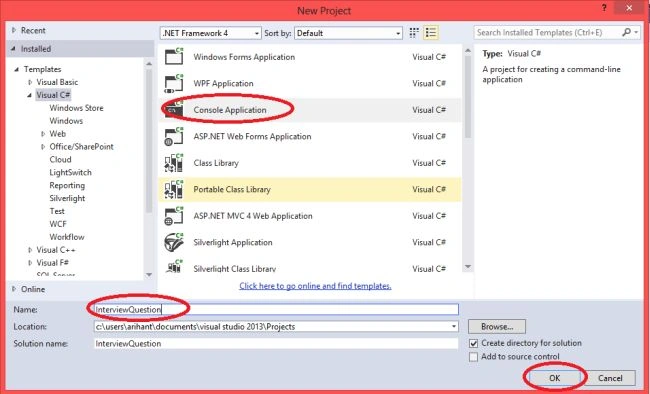Select ASP.NET MVC 4 Web Application name

point(253,216)
